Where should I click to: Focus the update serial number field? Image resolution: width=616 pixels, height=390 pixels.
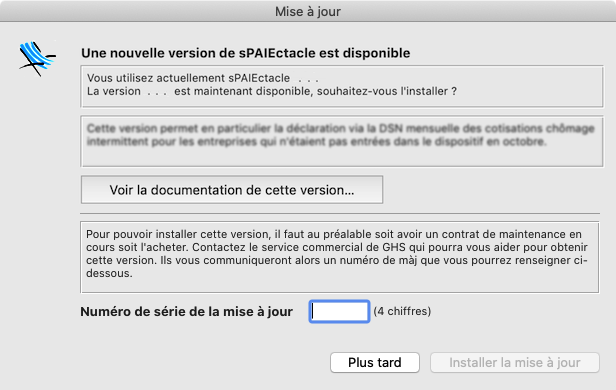tap(339, 311)
